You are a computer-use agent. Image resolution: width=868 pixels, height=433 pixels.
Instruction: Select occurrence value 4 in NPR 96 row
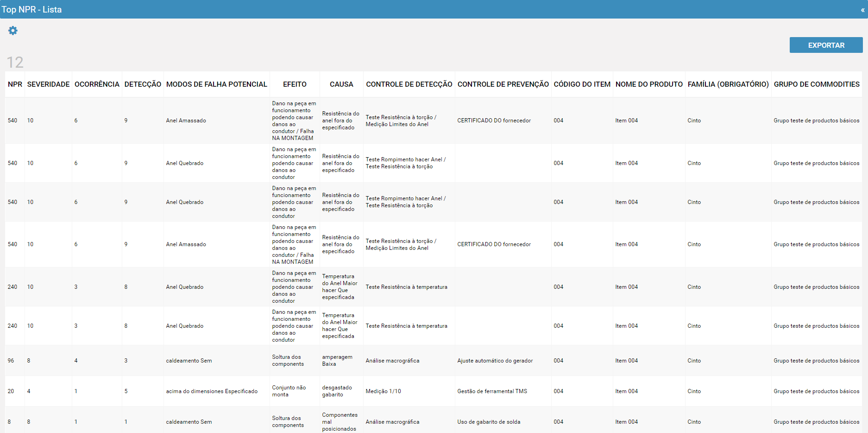(76, 361)
